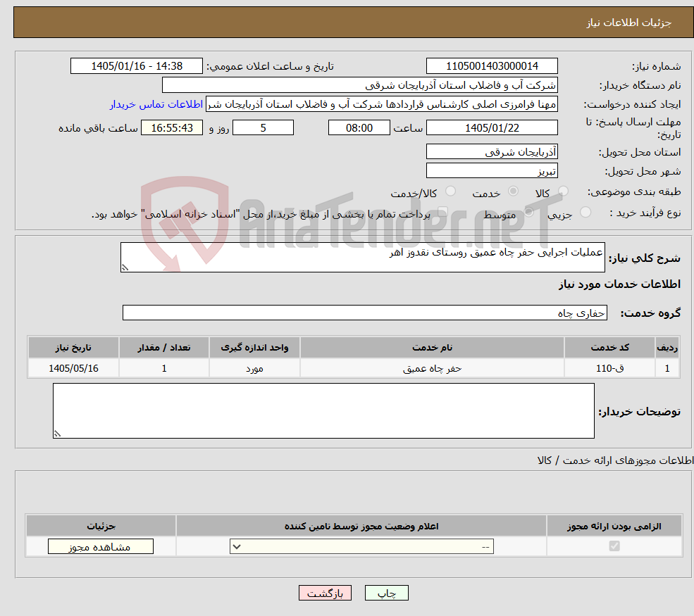Click the need number field 1105001403000014
Image resolution: width=694 pixels, height=616 pixels.
tap(492, 66)
